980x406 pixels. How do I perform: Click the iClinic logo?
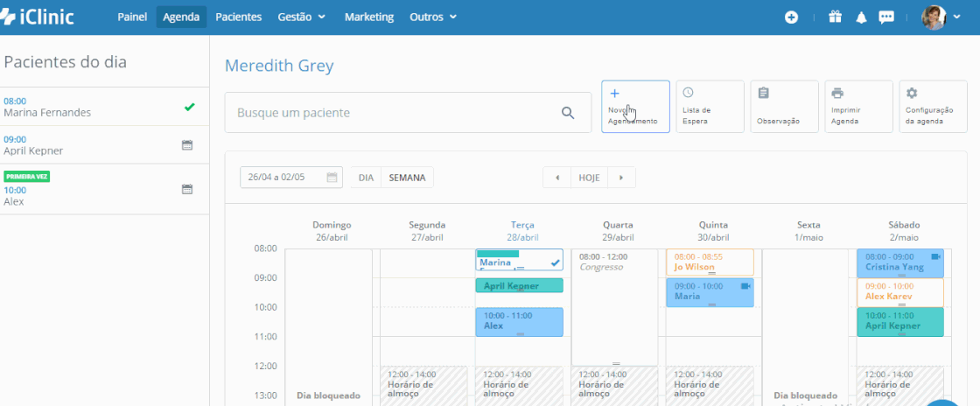[x=37, y=17]
